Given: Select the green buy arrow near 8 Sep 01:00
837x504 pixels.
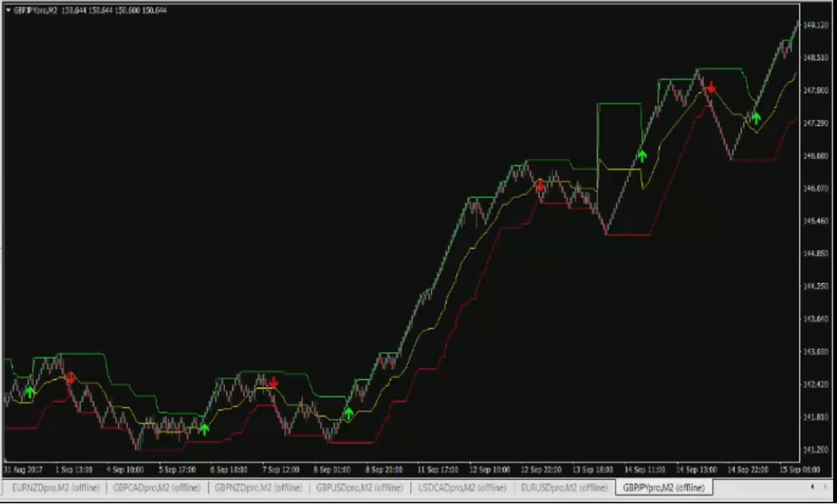Looking at the screenshot, I should [x=348, y=413].
